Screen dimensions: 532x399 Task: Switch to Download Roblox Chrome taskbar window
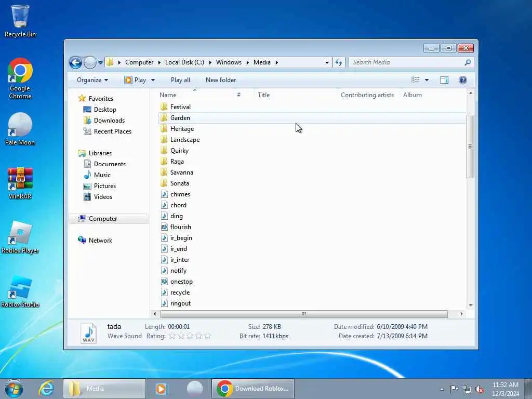coord(253,389)
